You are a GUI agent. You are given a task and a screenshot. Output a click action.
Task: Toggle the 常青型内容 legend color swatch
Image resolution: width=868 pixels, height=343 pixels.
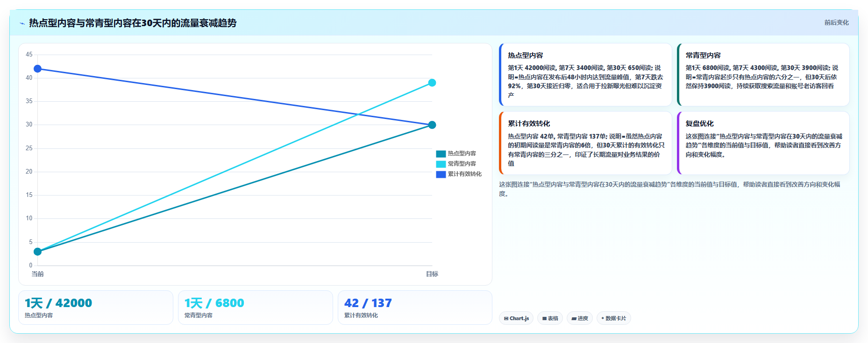441,164
